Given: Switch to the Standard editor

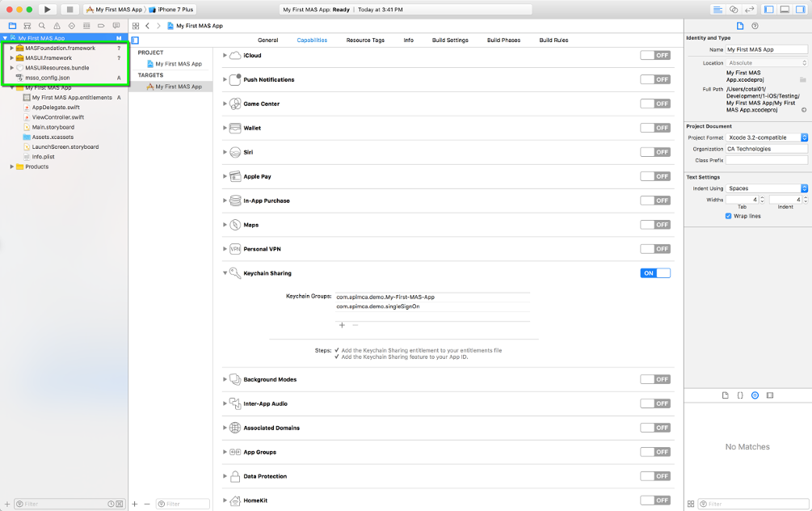Looking at the screenshot, I should coord(717,10).
